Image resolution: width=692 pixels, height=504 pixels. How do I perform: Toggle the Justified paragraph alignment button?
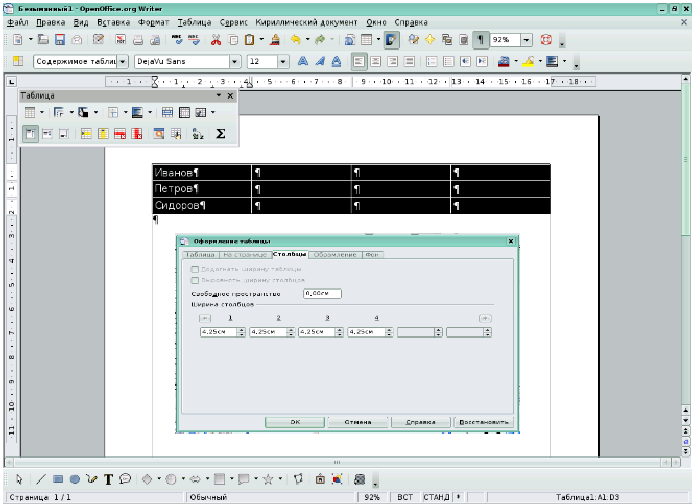click(409, 61)
